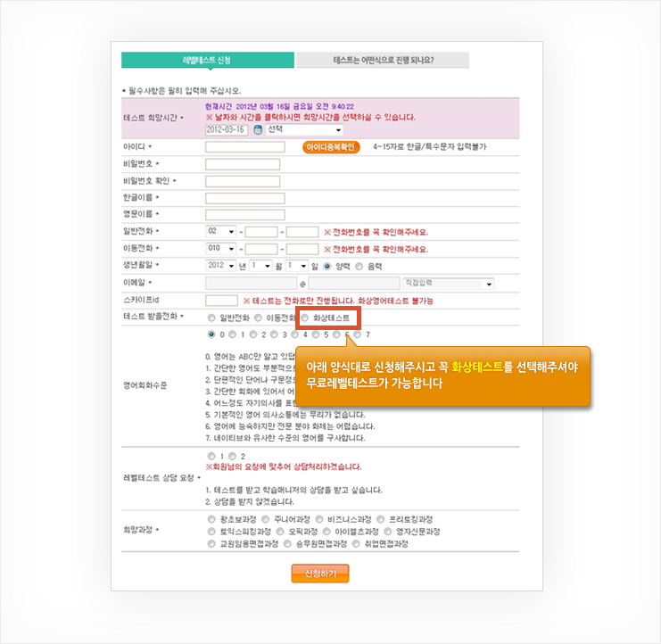
Task: Choose consultation request option 2
Action: [x=232, y=456]
